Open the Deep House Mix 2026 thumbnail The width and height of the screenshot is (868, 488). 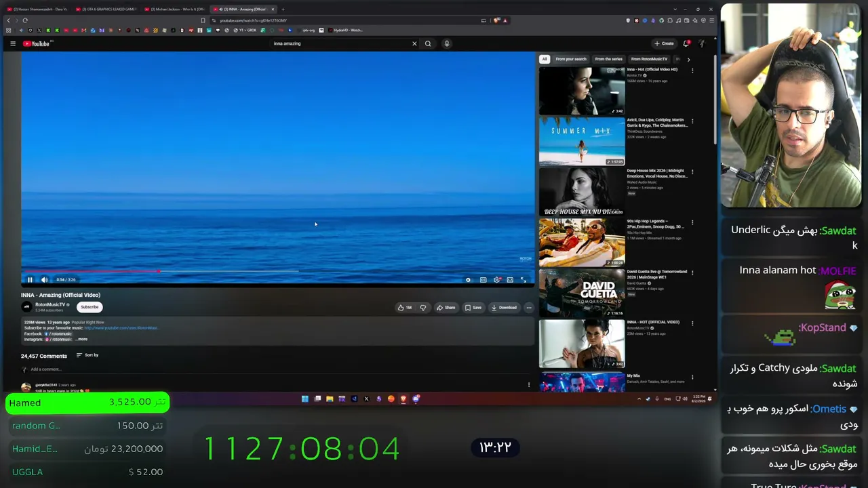582,192
